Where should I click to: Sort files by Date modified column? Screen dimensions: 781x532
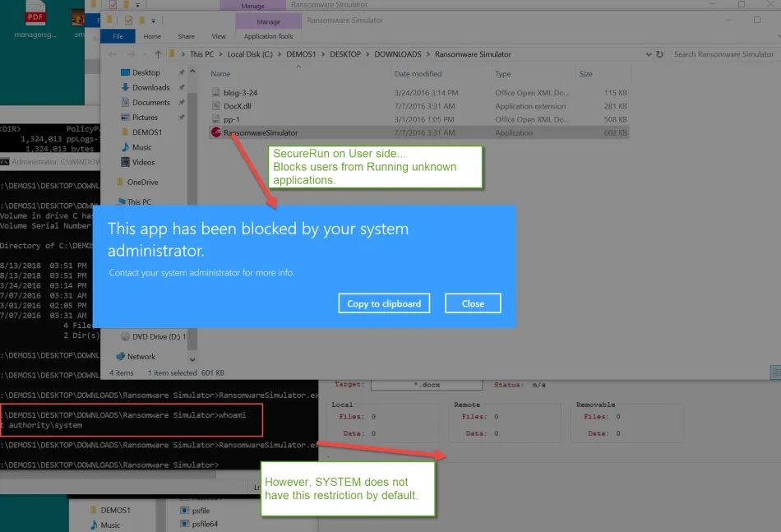[x=418, y=74]
